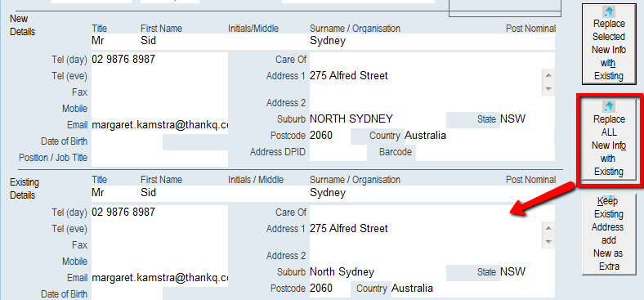Click Existing Details First Name 'Sid'
Viewport: 644px width, 300px height.
click(x=184, y=193)
